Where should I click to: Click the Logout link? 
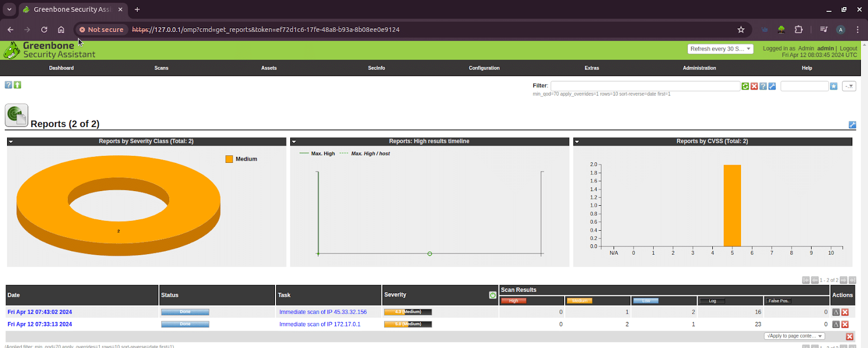pos(848,48)
